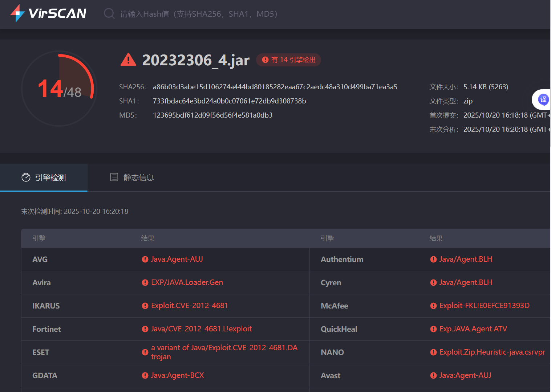Click the ESET engine name
This screenshot has width=551, height=392.
click(x=41, y=352)
